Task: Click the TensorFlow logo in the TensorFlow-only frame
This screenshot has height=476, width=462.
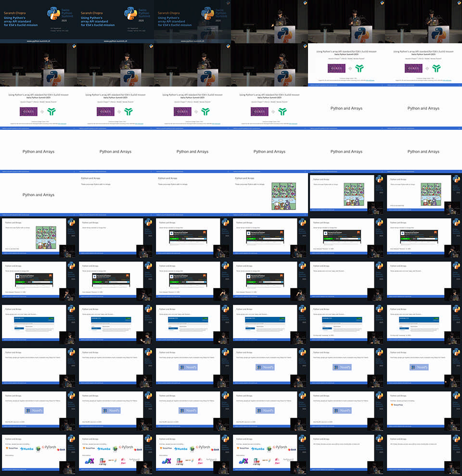Action: click(x=398, y=405)
